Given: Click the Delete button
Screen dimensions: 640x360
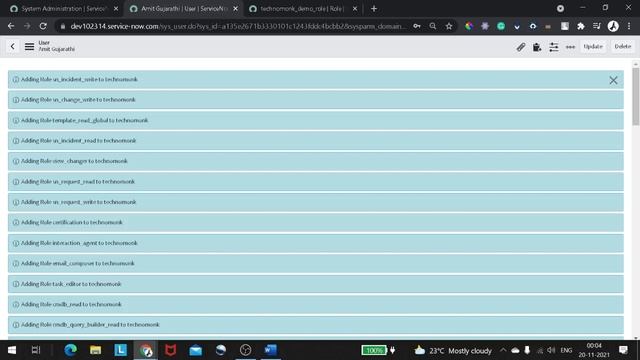Looking at the screenshot, I should pos(622,47).
